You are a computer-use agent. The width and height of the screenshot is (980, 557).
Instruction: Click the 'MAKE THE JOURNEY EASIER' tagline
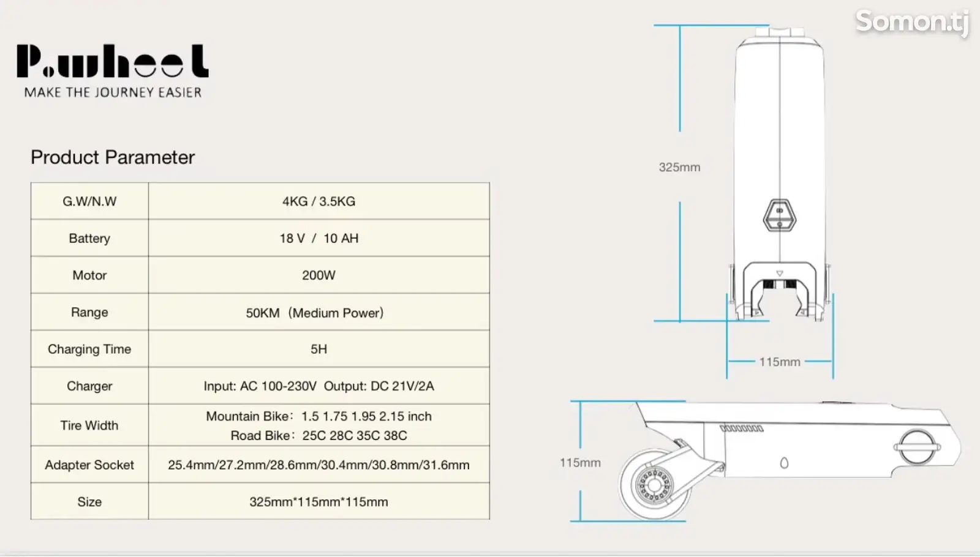(x=113, y=92)
